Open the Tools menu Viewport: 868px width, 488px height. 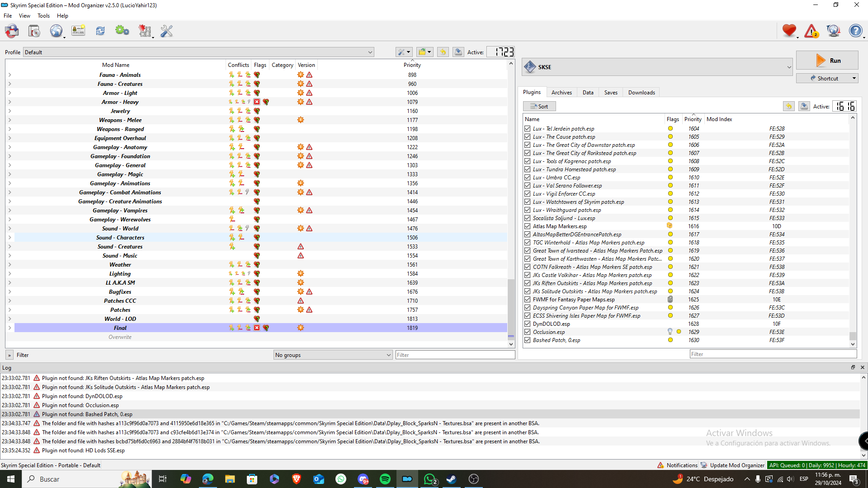pos(44,16)
